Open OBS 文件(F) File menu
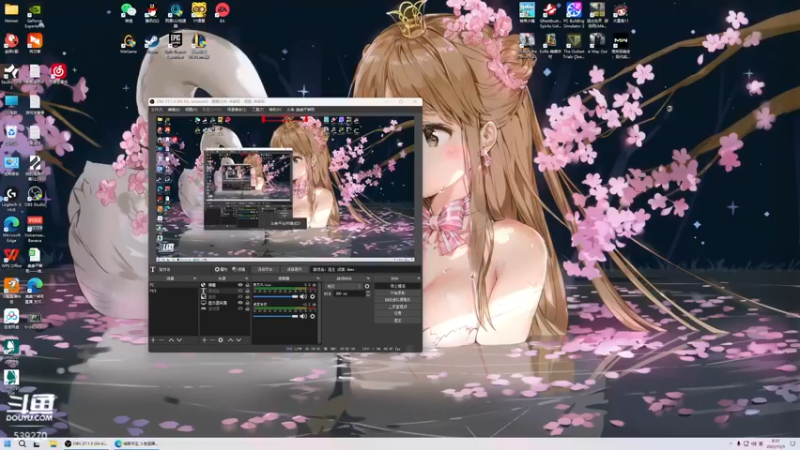Viewport: 800px width, 450px height. coord(157,109)
